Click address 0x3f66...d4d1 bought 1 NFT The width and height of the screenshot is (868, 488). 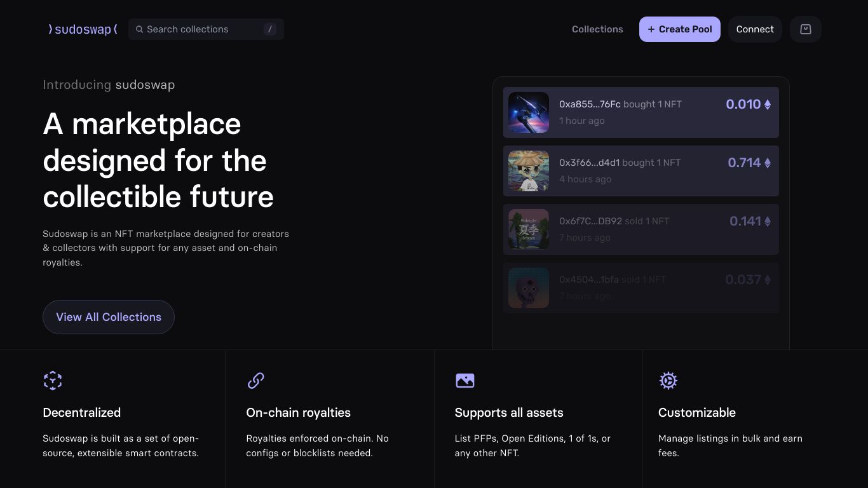coord(620,163)
